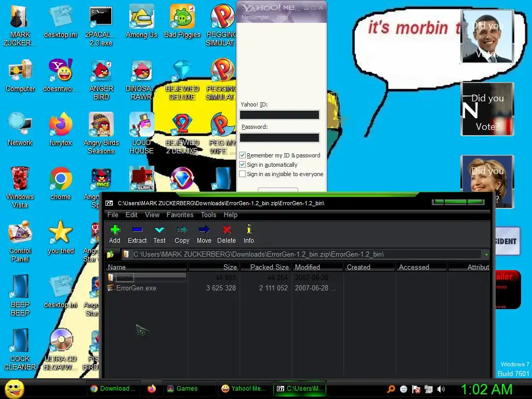This screenshot has width=532, height=399.
Task: Open the Bad Piggies desktop icon
Action: click(x=182, y=21)
